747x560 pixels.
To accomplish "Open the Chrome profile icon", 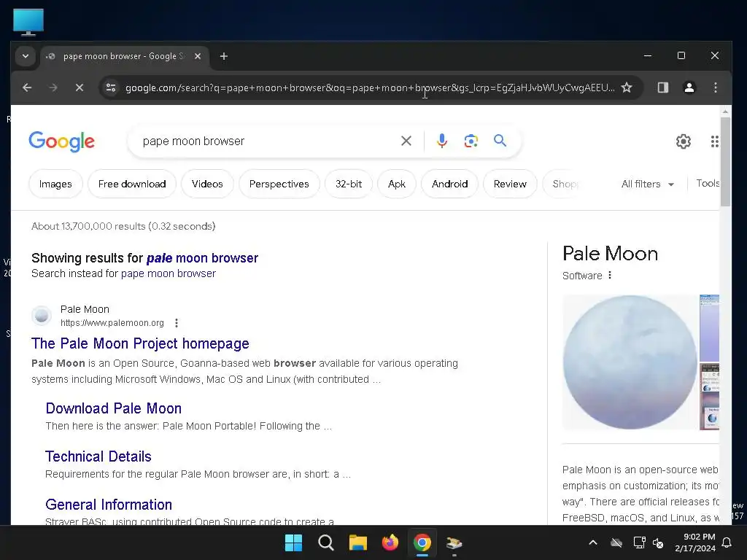I will point(689,87).
